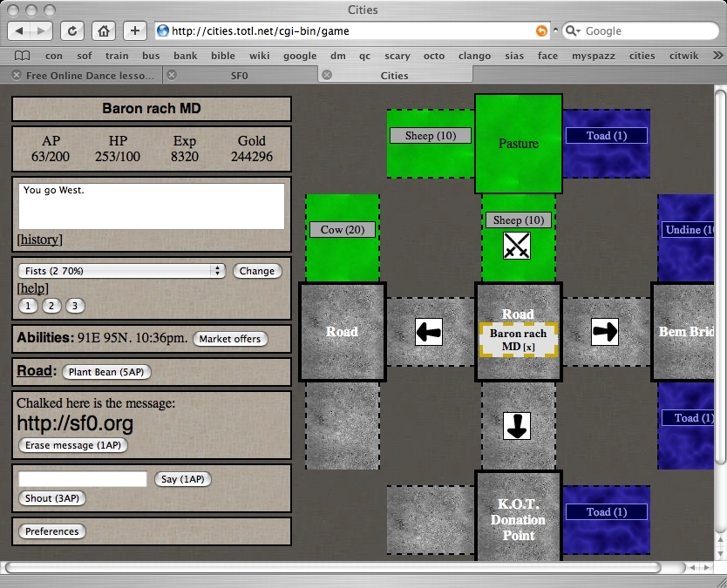
Task: Open the history link
Action: pyautogui.click(x=40, y=240)
